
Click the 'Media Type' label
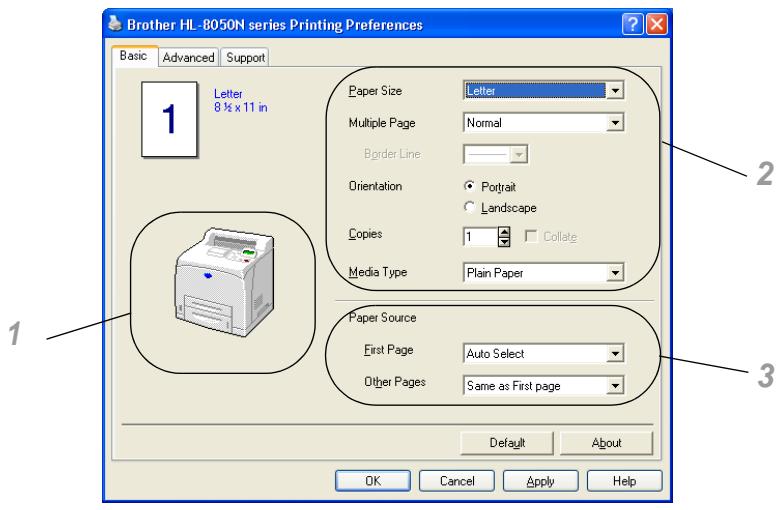(378, 272)
